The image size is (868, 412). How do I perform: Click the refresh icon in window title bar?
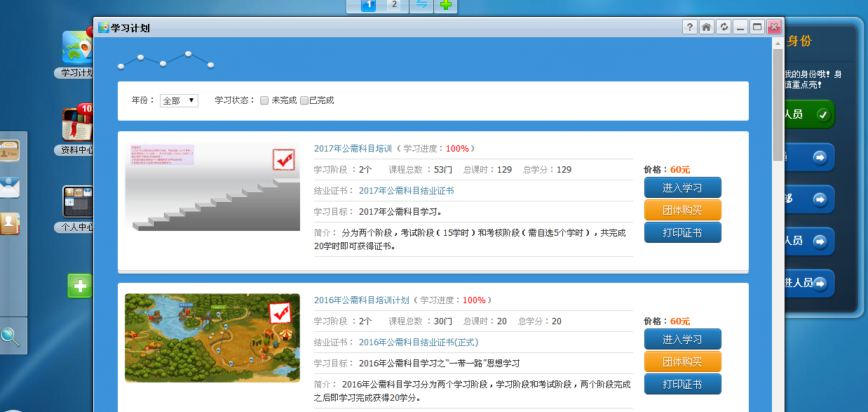coord(724,27)
